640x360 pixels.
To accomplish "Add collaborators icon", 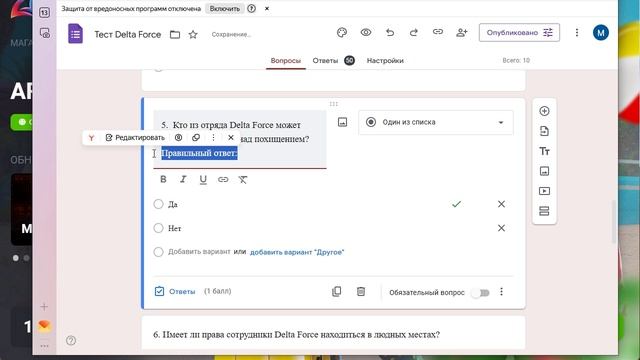I will coord(462,32).
